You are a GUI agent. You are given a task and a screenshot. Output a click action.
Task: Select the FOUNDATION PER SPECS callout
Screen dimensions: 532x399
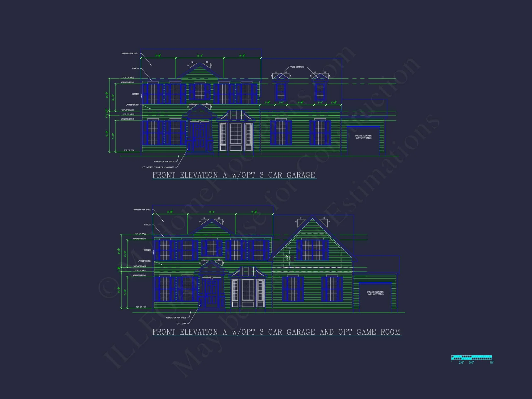pyautogui.click(x=164, y=161)
